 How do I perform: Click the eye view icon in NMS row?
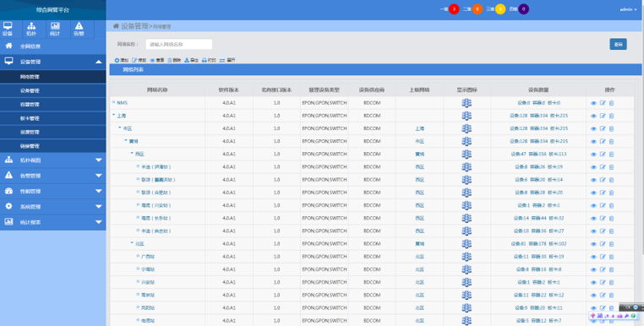(593, 103)
